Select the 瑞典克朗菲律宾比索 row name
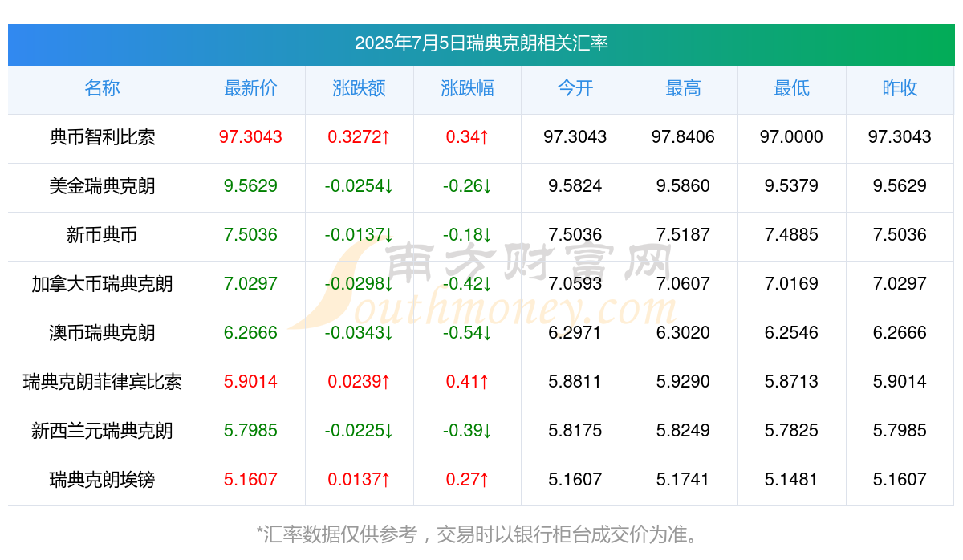 [102, 382]
